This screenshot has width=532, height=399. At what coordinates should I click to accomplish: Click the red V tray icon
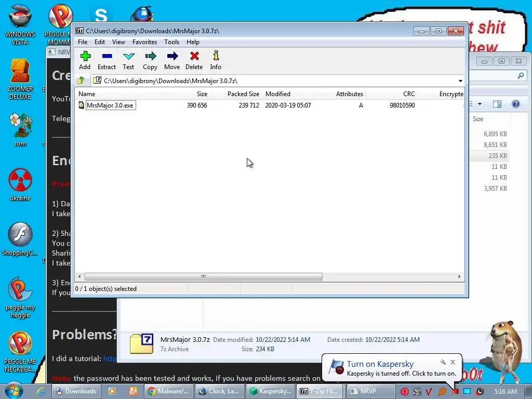point(429,392)
